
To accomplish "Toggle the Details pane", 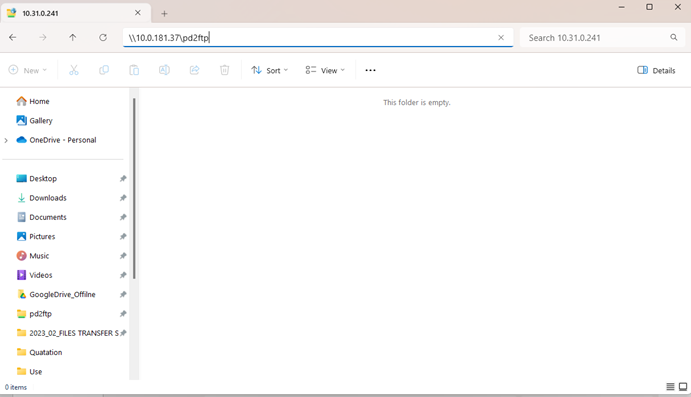I will tap(656, 70).
